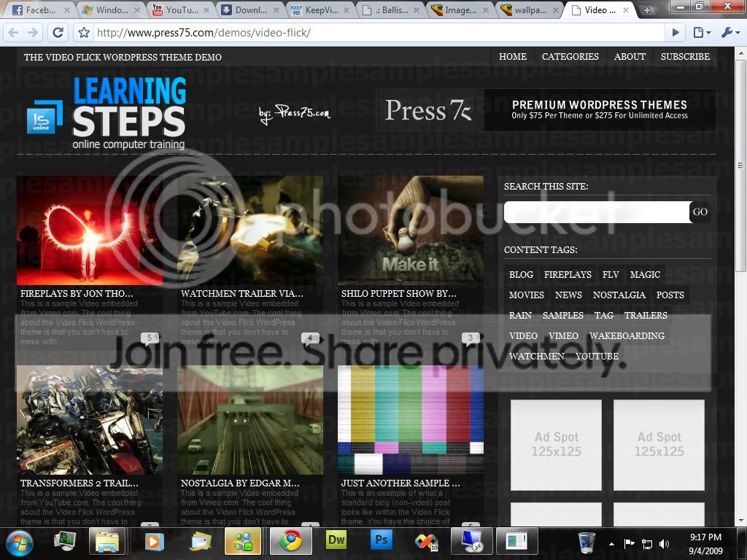Select the MOVIES content tag
The image size is (747, 560).
click(x=527, y=295)
